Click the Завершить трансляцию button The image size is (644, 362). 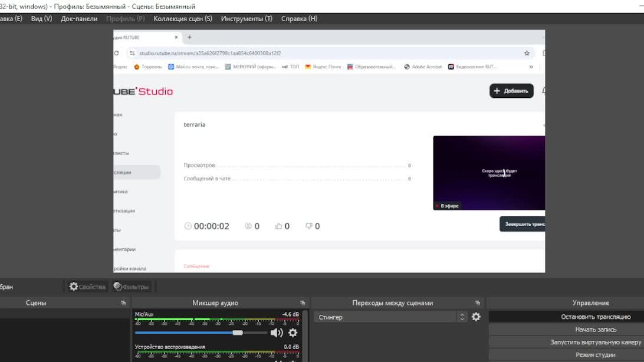(x=523, y=224)
